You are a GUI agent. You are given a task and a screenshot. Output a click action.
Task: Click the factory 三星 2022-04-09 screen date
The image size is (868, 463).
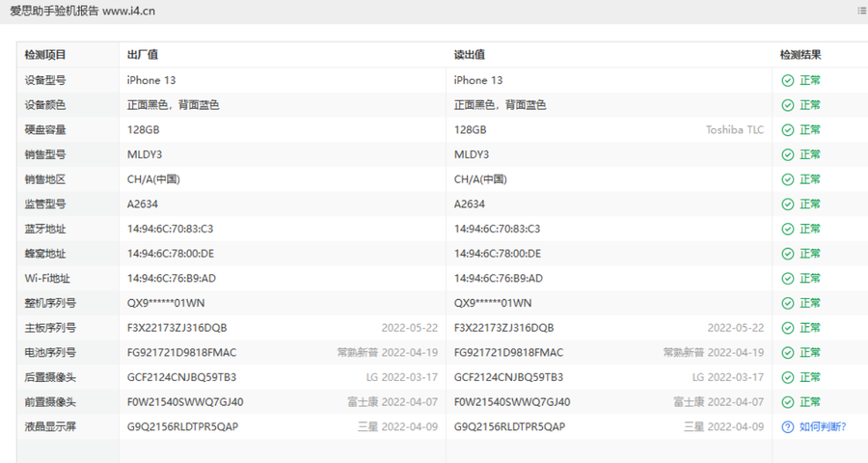397,427
